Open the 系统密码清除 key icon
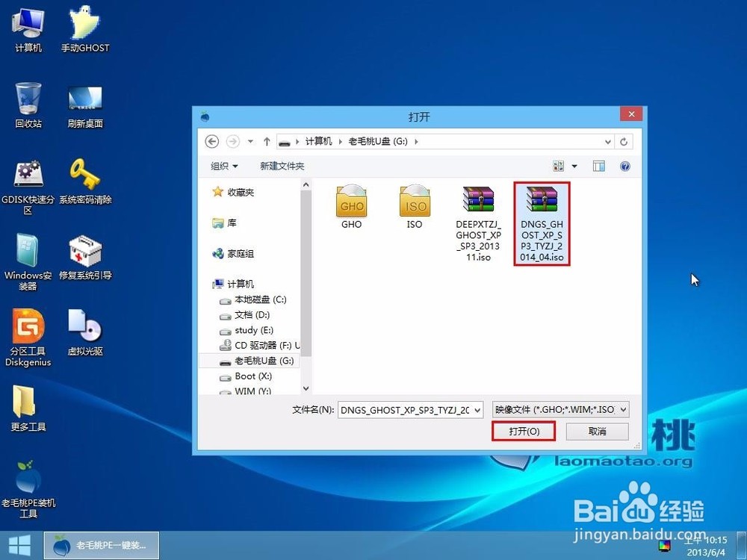 click(85, 181)
